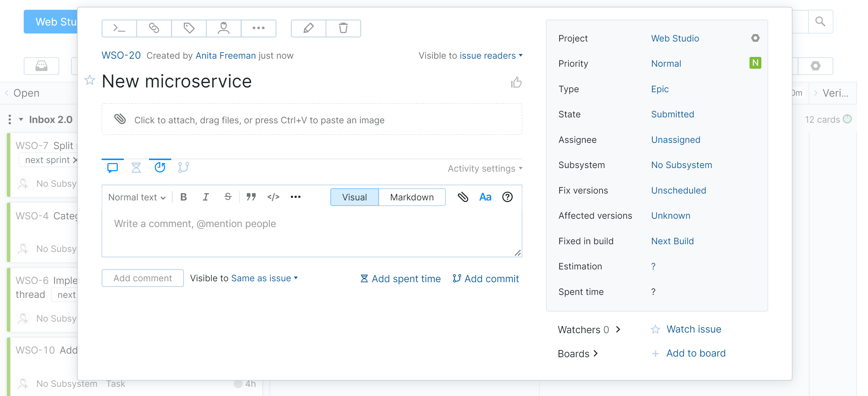The image size is (868, 396).
Task: Open the VCS changes activity tab
Action: coord(183,167)
